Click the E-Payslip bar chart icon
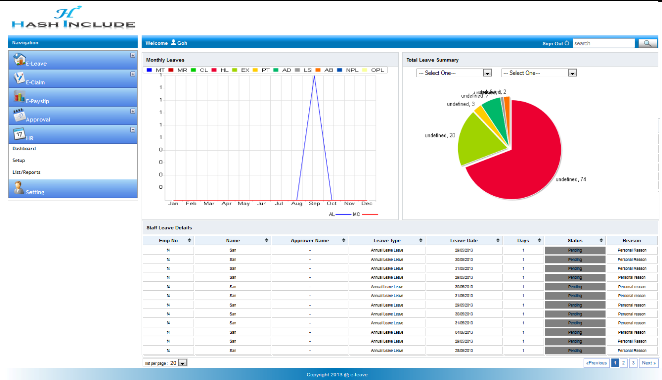This screenshot has width=662, height=380. [x=19, y=96]
